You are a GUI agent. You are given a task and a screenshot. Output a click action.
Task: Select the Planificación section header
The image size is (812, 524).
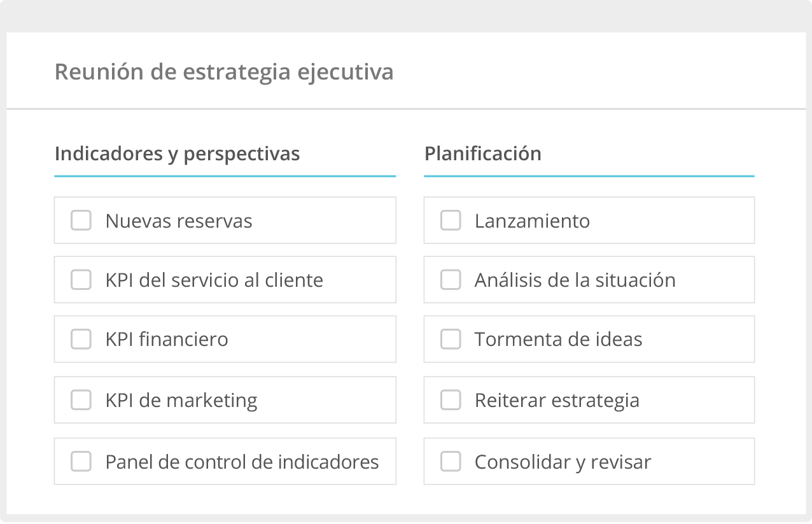[x=484, y=154]
